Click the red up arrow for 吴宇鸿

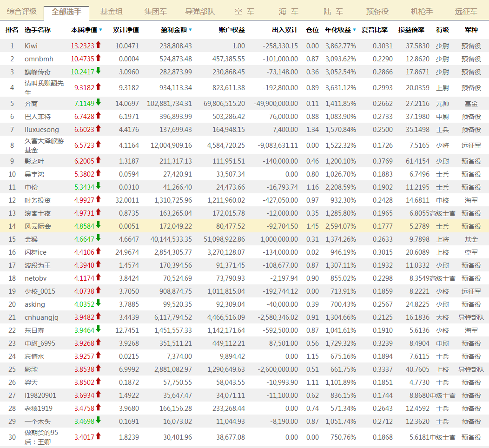click(x=98, y=173)
